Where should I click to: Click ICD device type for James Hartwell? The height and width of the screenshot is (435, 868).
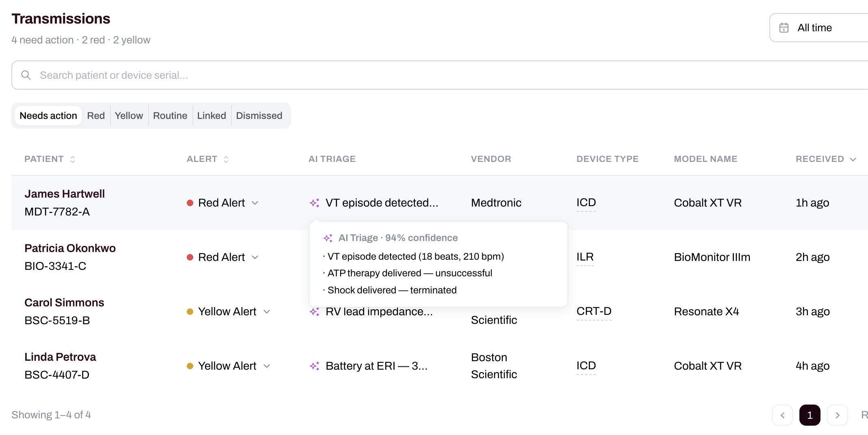(586, 202)
